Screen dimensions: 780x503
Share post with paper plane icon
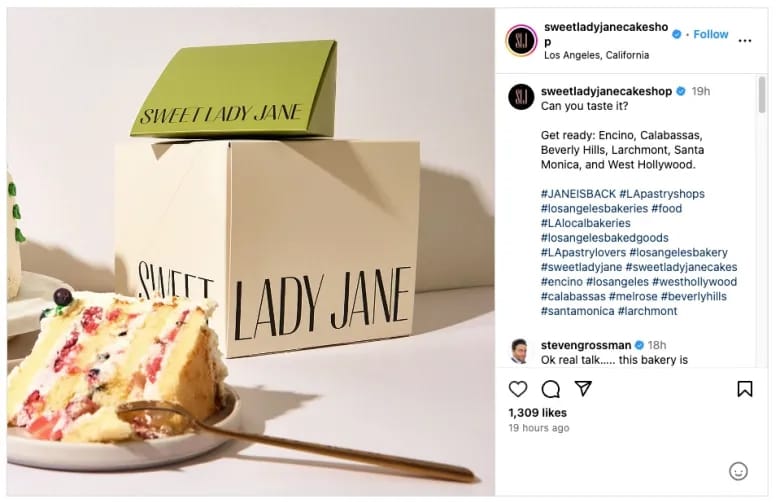pos(583,389)
